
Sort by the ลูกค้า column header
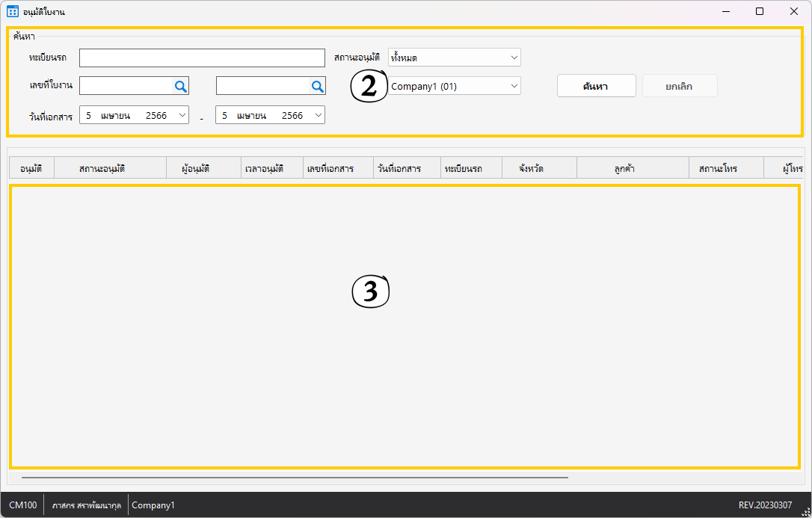633,169
